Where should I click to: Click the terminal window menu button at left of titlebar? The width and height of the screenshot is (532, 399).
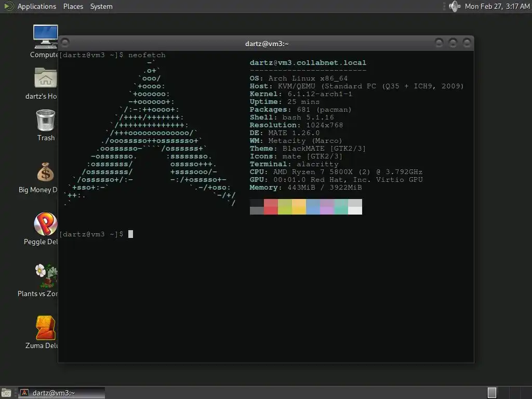coord(65,43)
